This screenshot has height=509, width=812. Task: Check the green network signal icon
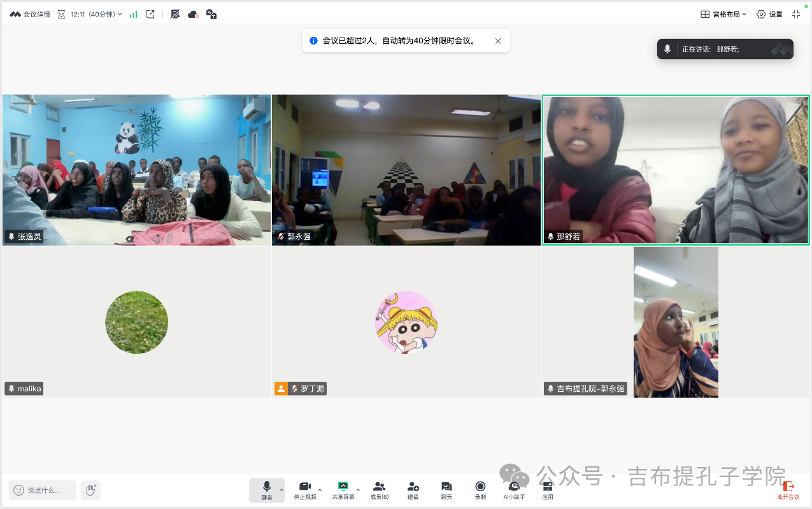coord(133,14)
